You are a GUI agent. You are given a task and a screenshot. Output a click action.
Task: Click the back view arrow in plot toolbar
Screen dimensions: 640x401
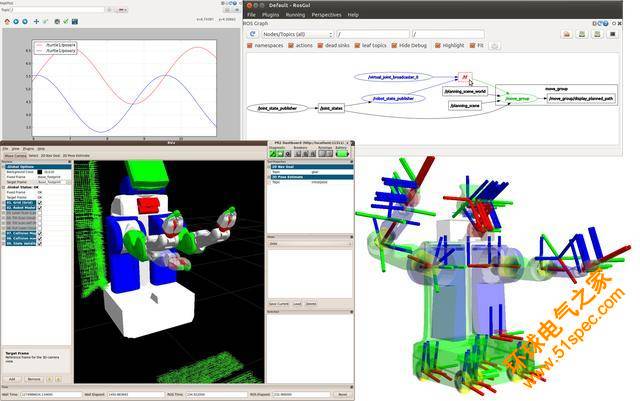tap(16, 21)
